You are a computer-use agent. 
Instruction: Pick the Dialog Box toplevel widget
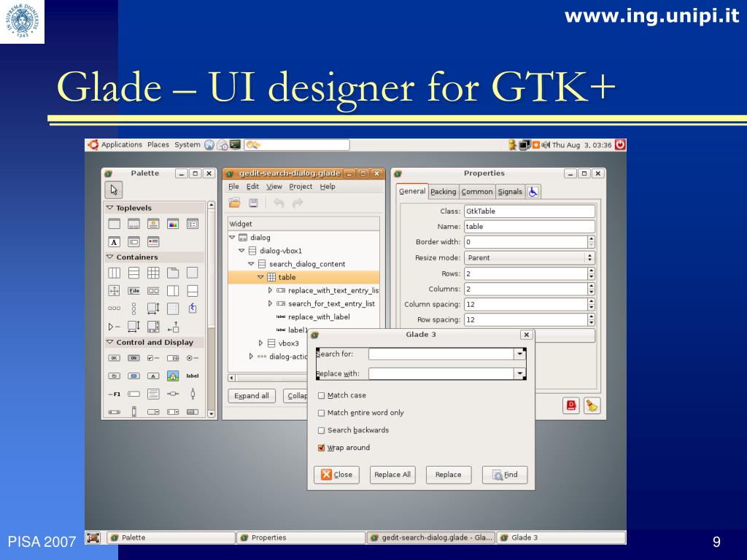coord(134,224)
